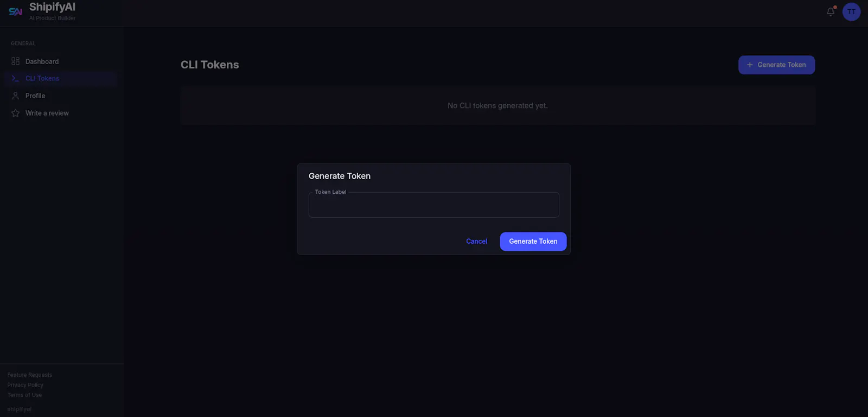Image resolution: width=868 pixels, height=417 pixels.
Task: Click the ShipifyAI logo icon
Action: (15, 11)
